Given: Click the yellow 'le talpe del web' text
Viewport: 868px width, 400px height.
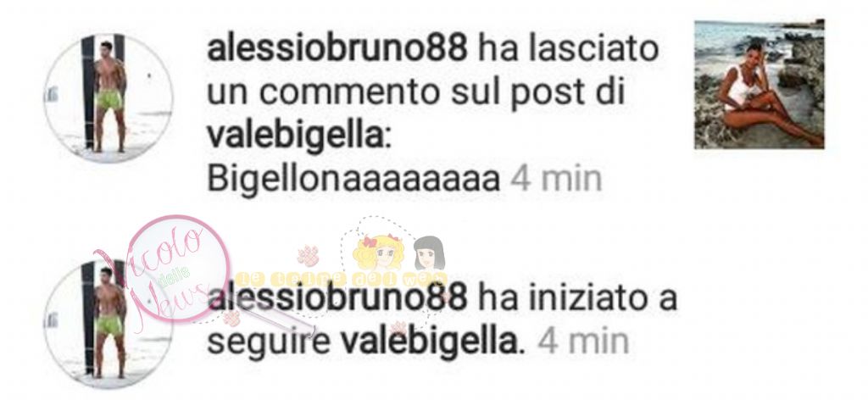Looking at the screenshot, I should pyautogui.click(x=342, y=278).
